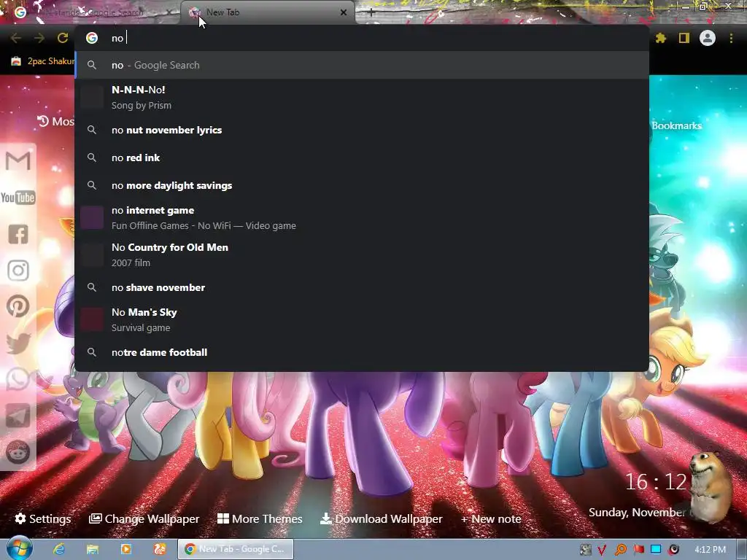Toggle the browser side panel icon
The width and height of the screenshot is (747, 560).
684,38
